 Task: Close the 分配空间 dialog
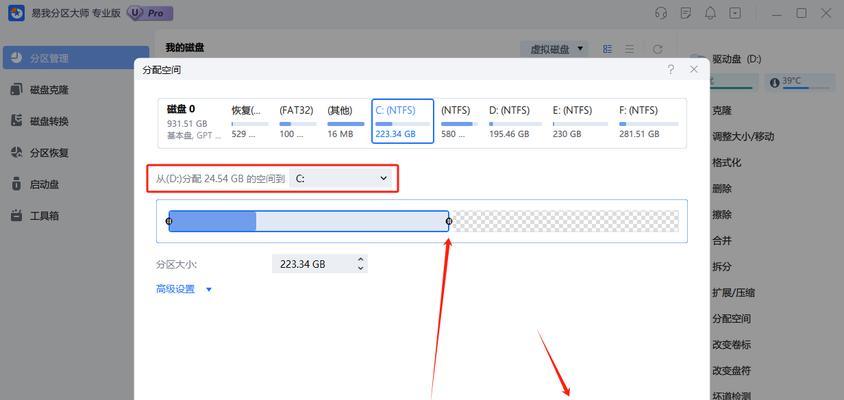[694, 69]
